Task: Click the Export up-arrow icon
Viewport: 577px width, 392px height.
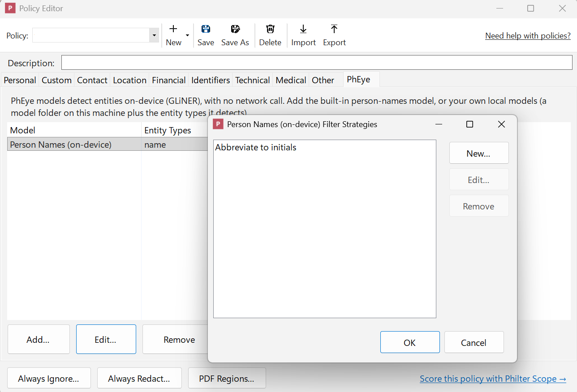Action: point(334,29)
